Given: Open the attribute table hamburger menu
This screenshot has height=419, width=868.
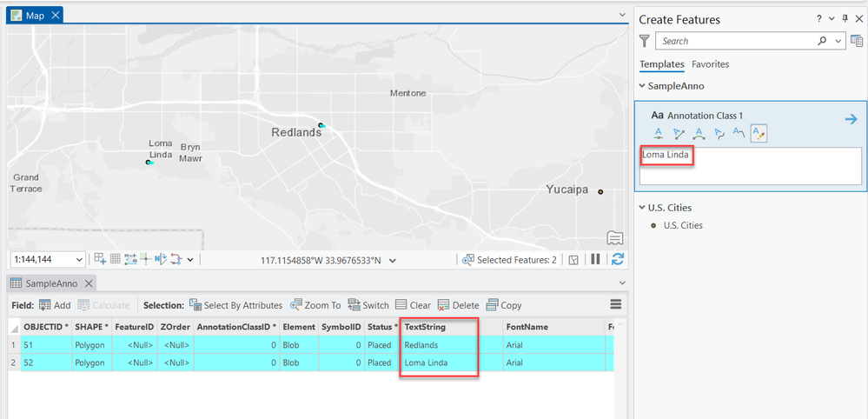Looking at the screenshot, I should click(616, 305).
